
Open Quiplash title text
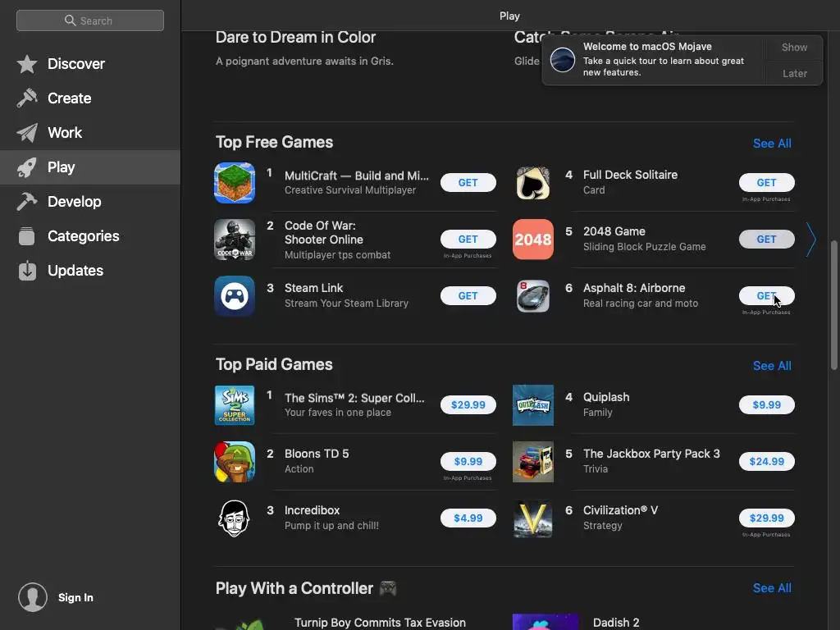click(x=606, y=398)
